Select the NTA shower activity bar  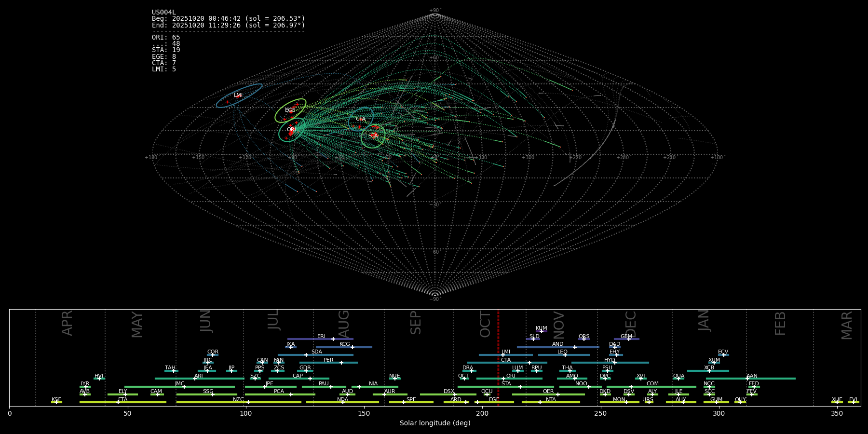[x=551, y=402]
